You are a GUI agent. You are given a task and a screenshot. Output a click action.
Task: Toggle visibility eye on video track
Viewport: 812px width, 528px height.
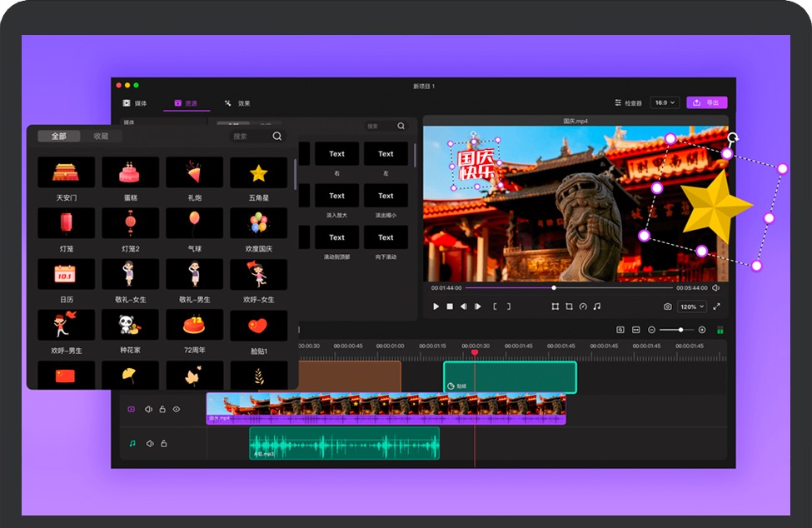tap(177, 409)
